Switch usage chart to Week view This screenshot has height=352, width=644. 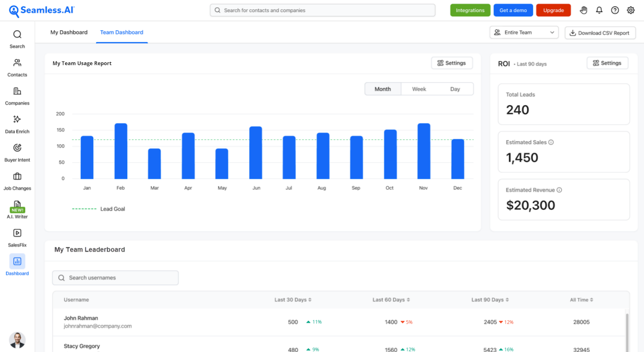click(419, 89)
